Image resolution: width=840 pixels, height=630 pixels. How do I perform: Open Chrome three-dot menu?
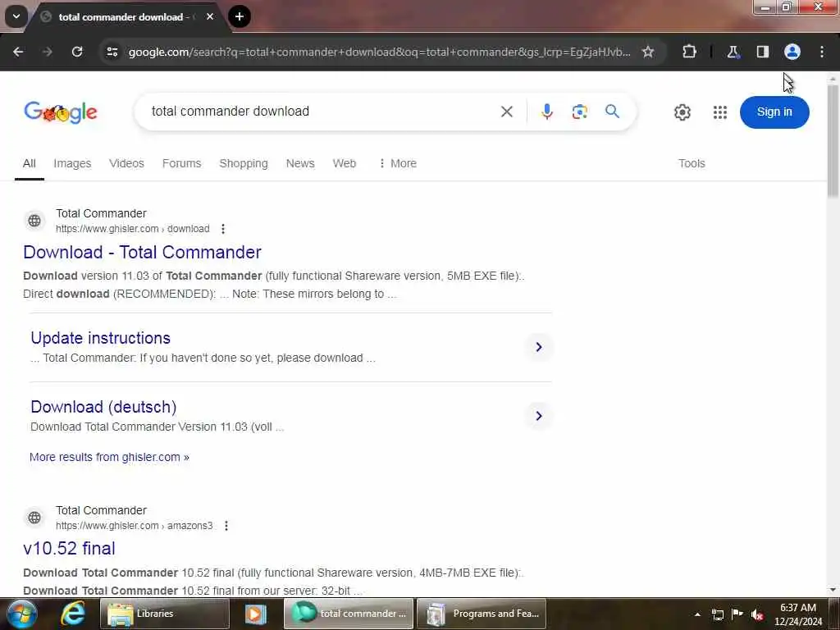point(821,52)
